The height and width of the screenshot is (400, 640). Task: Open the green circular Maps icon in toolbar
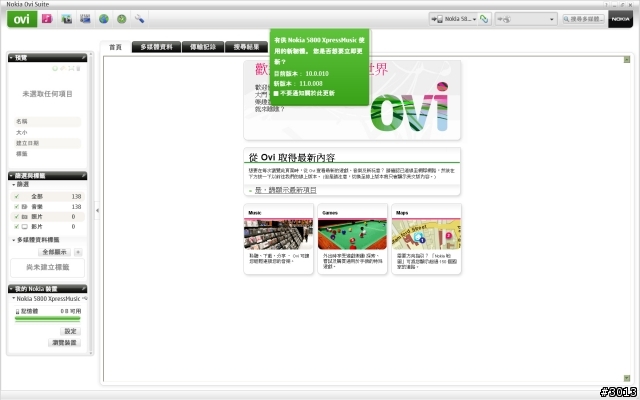point(122,19)
